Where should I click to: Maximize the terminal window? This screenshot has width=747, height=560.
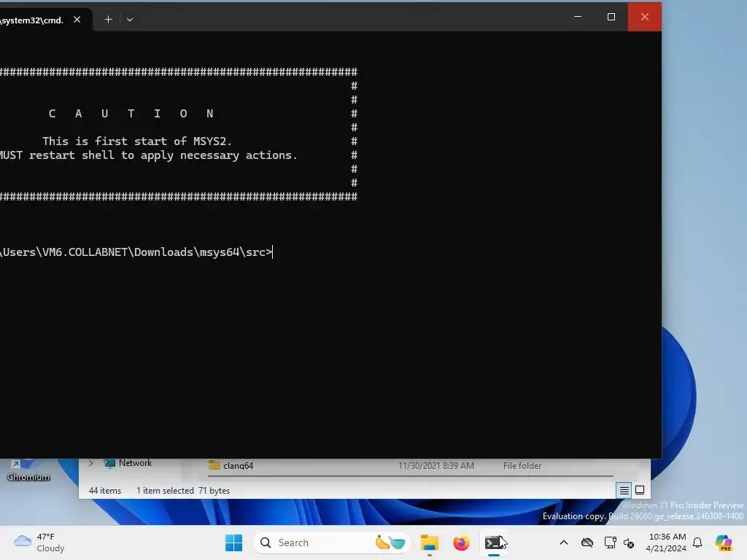[x=611, y=17]
